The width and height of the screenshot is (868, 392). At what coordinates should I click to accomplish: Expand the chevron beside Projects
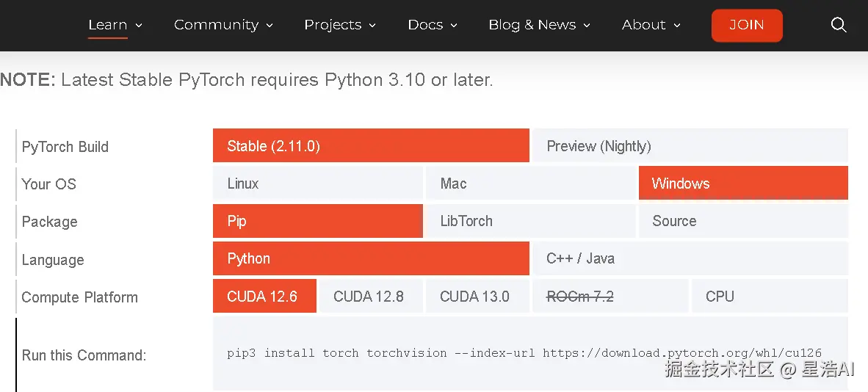pyautogui.click(x=372, y=26)
